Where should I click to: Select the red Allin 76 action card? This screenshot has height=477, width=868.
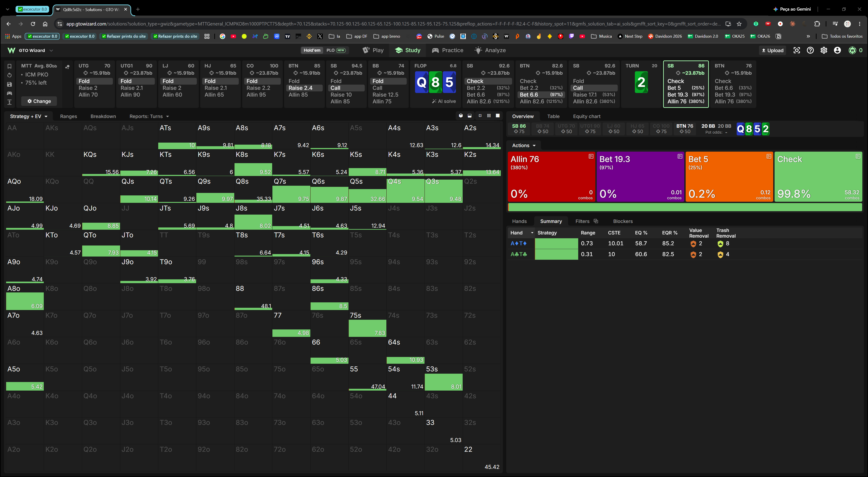coord(551,176)
